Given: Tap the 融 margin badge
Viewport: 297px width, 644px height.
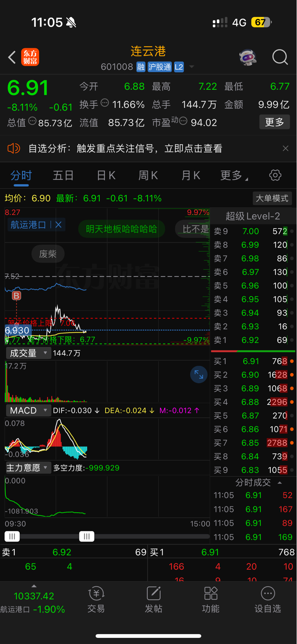Looking at the screenshot, I should pyautogui.click(x=141, y=67).
